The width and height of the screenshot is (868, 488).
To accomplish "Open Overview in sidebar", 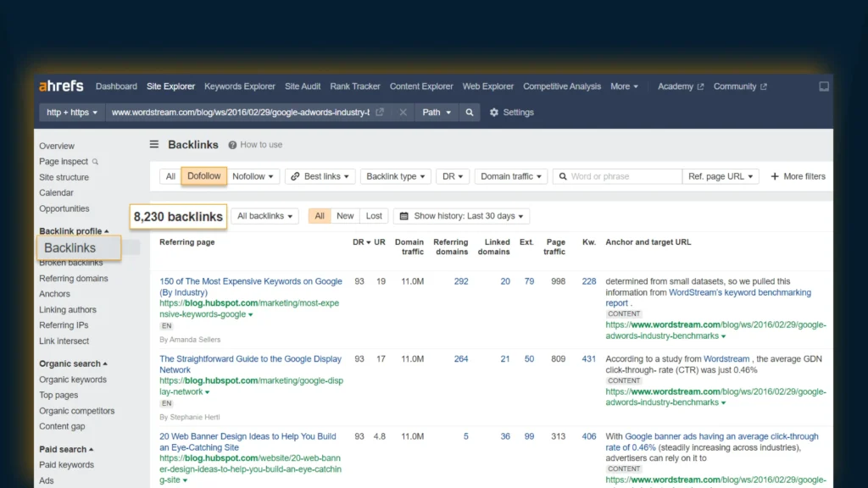I will point(57,146).
